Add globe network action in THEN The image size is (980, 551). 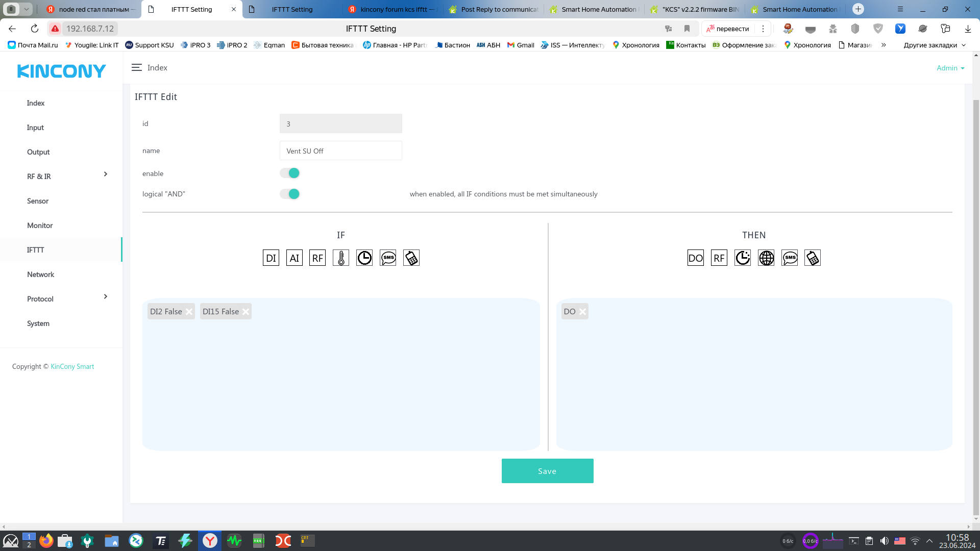(766, 258)
